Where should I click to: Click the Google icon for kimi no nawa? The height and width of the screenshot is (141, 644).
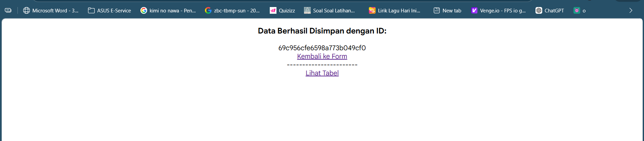144,10
